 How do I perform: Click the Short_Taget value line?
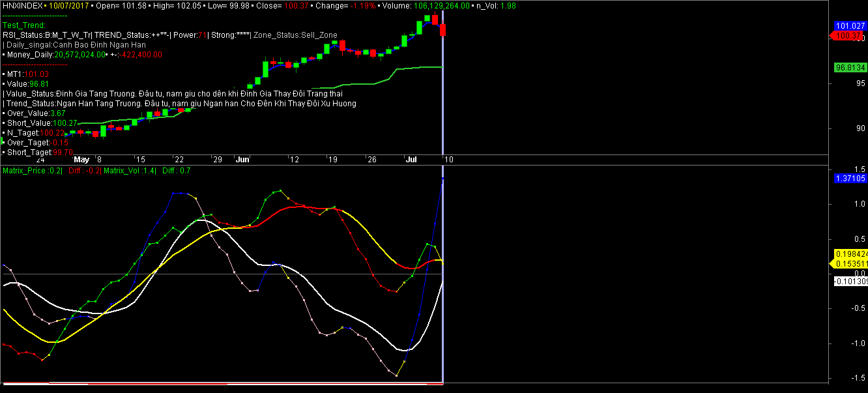pyautogui.click(x=40, y=152)
